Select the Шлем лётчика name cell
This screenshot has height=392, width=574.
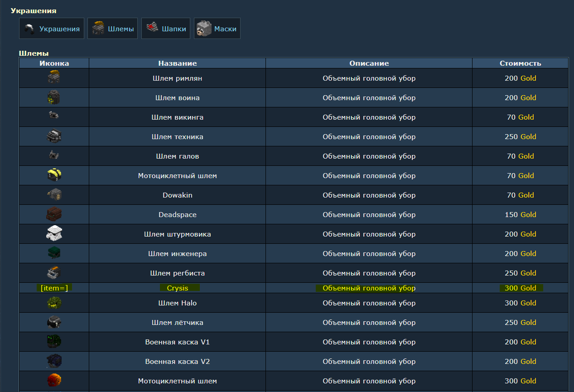(177, 323)
